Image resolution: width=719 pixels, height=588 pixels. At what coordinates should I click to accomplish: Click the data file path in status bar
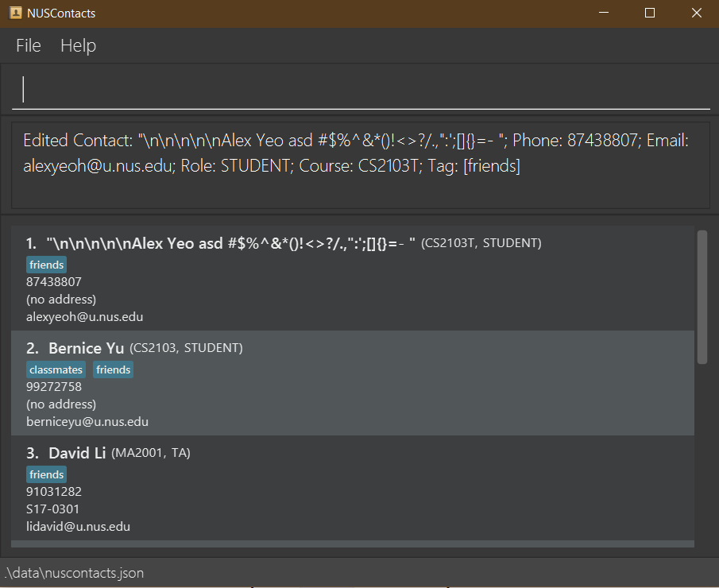[75, 573]
